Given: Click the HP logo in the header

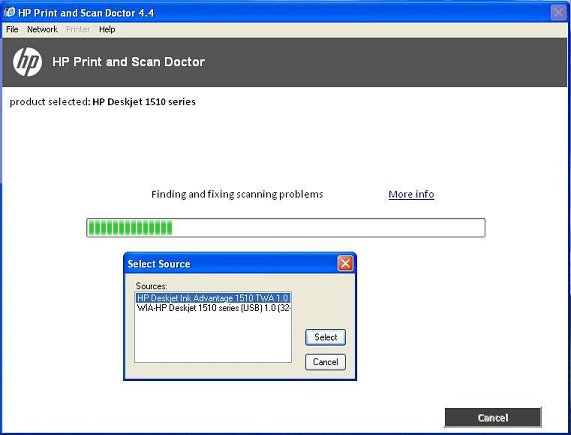Looking at the screenshot, I should (27, 62).
